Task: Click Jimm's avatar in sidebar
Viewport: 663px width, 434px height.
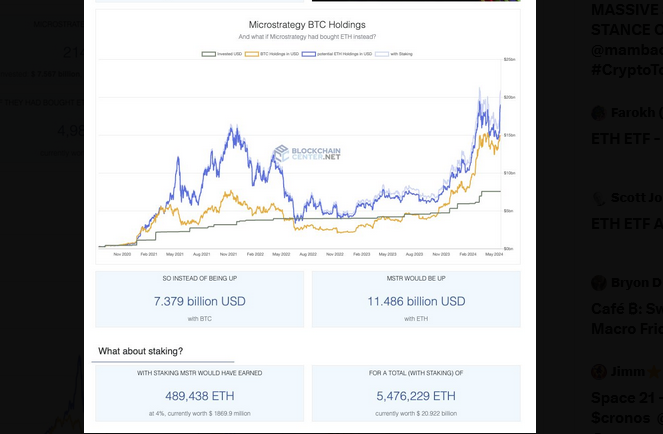Action: (599, 371)
